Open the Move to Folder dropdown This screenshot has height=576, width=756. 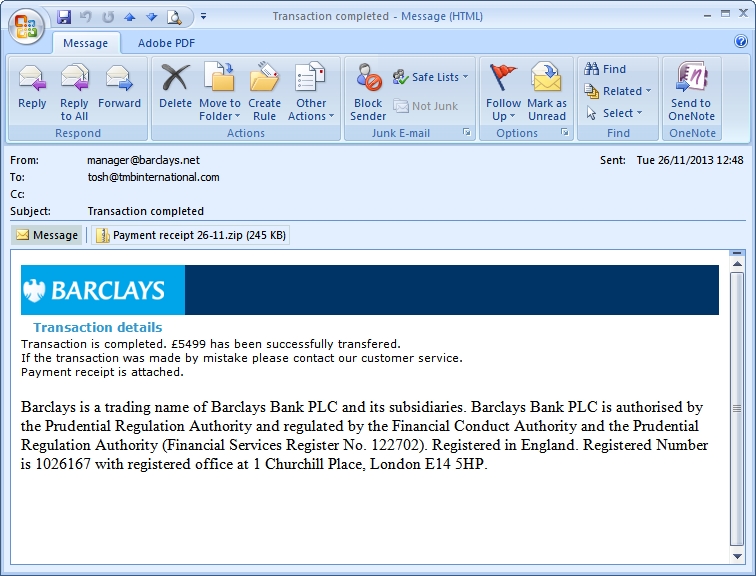(219, 92)
